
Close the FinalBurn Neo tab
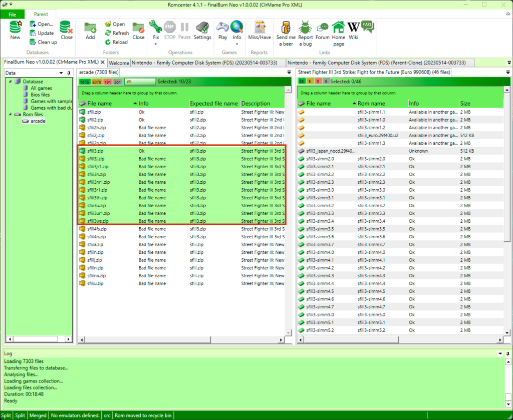click(x=103, y=62)
